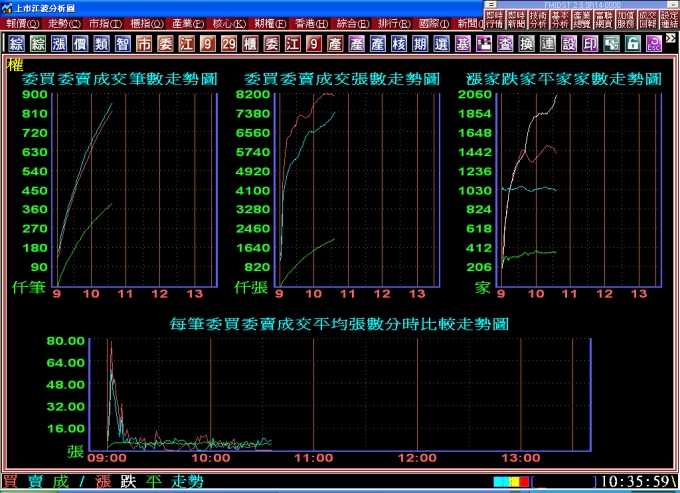680x493 pixels.
Task: Click the 2060 axis value
Action: [475, 95]
